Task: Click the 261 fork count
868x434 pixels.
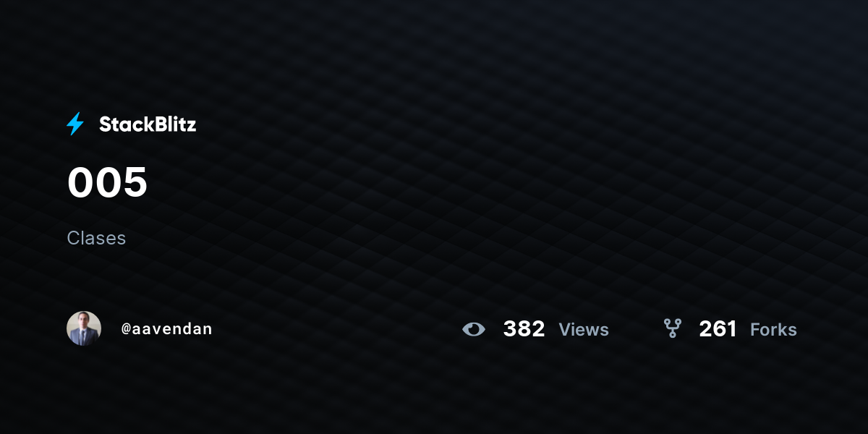Action: pyautogui.click(x=718, y=329)
